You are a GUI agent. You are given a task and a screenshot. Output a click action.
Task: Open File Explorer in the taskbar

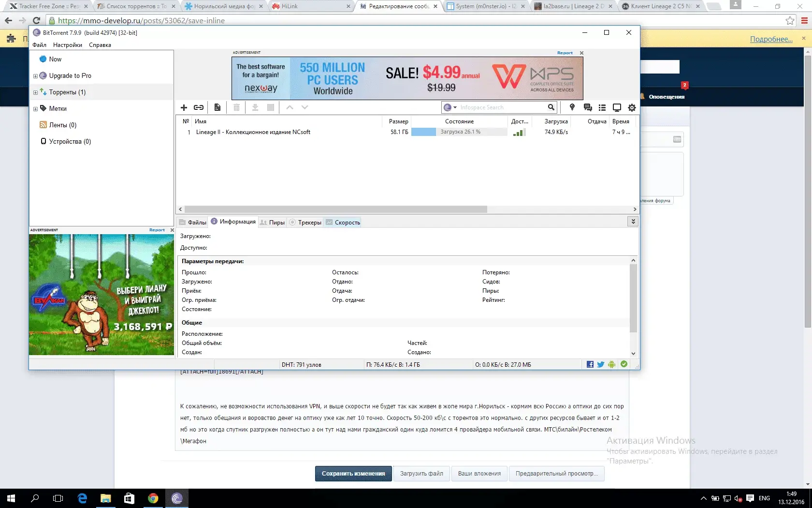pos(106,498)
